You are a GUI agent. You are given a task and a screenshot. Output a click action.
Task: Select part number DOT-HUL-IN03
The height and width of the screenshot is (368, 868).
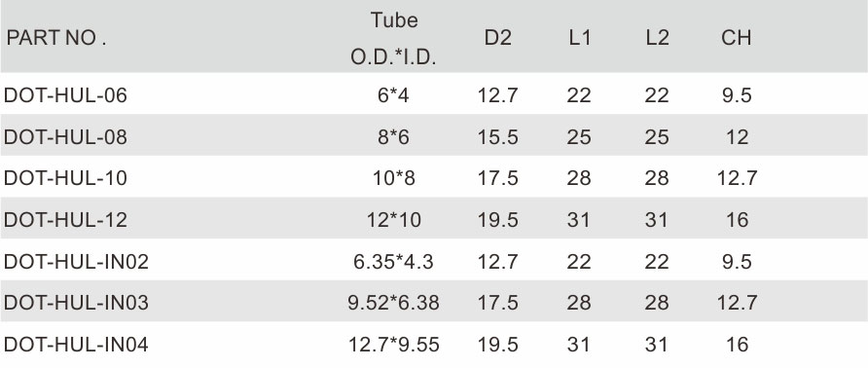coord(77,303)
